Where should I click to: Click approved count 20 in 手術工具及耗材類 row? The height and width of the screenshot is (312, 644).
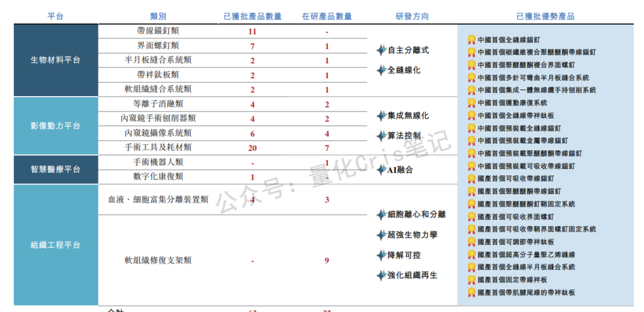[252, 148]
